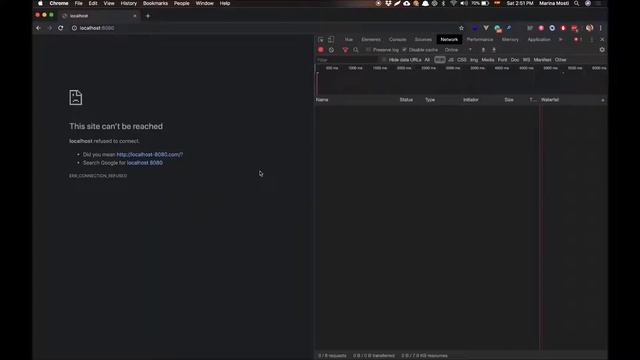Switch to the Vue tab in DevTools
Screen dimensions: 640x360
[x=349, y=40]
